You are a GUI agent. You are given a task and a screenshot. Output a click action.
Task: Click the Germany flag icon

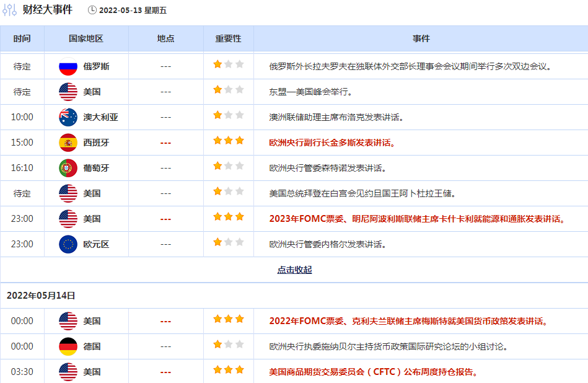pos(68,346)
